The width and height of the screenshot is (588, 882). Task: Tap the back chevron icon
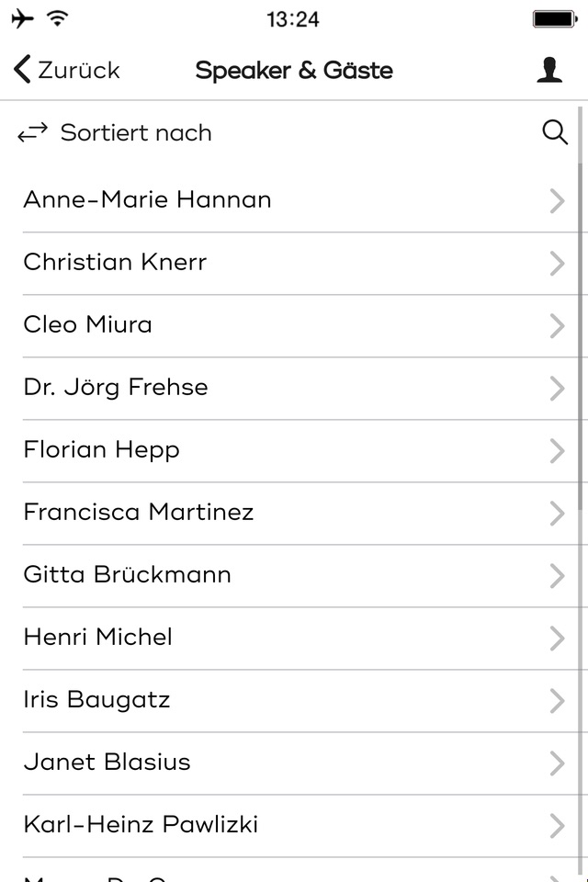22,70
